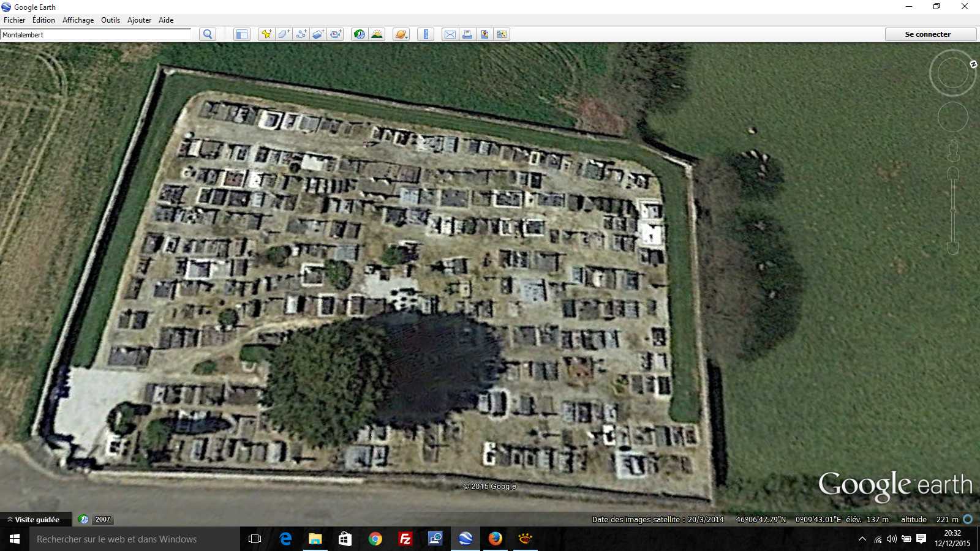Screen dimensions: 980x551
Task: Open File Explorer from the taskbar
Action: [315, 539]
